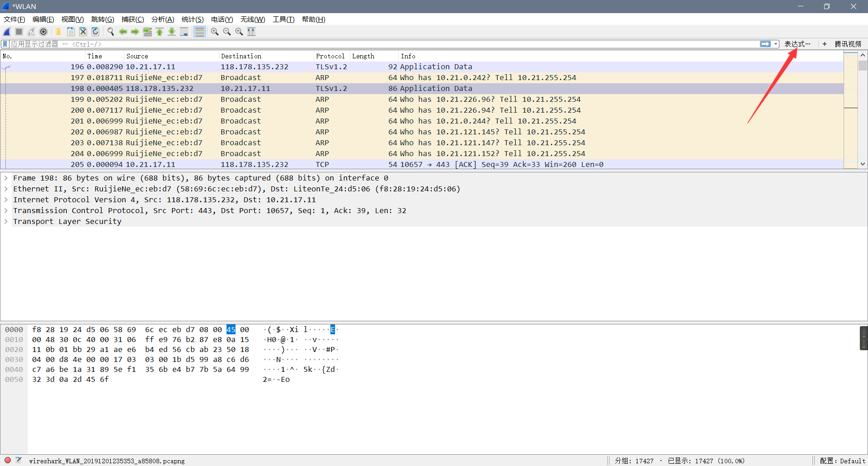Click the 配置: Default profile status

842,461
